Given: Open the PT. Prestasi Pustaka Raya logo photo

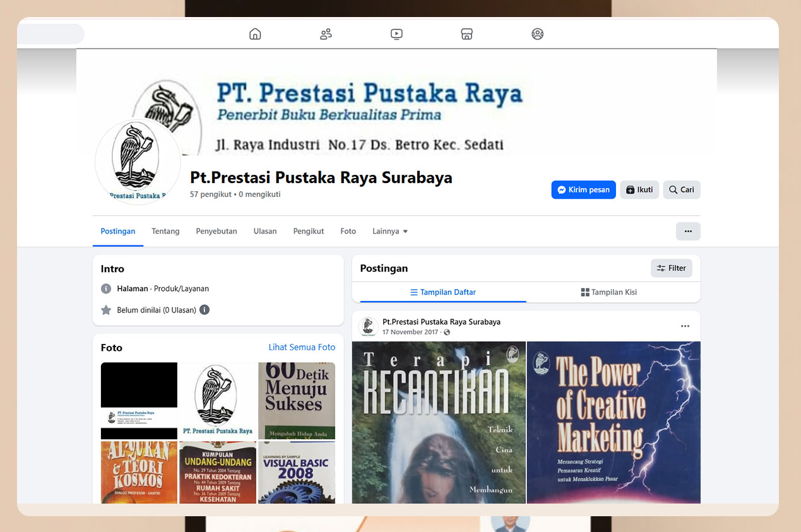Looking at the screenshot, I should click(x=218, y=401).
